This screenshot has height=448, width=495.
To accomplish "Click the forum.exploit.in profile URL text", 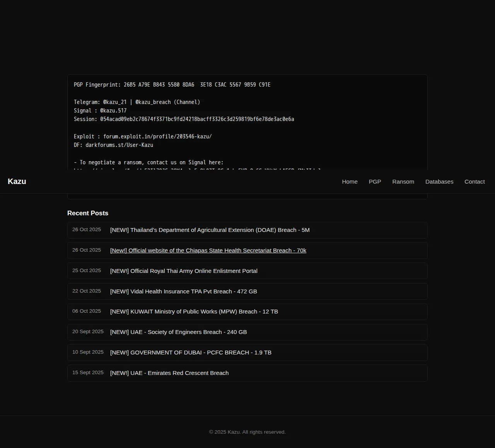I will (x=157, y=136).
